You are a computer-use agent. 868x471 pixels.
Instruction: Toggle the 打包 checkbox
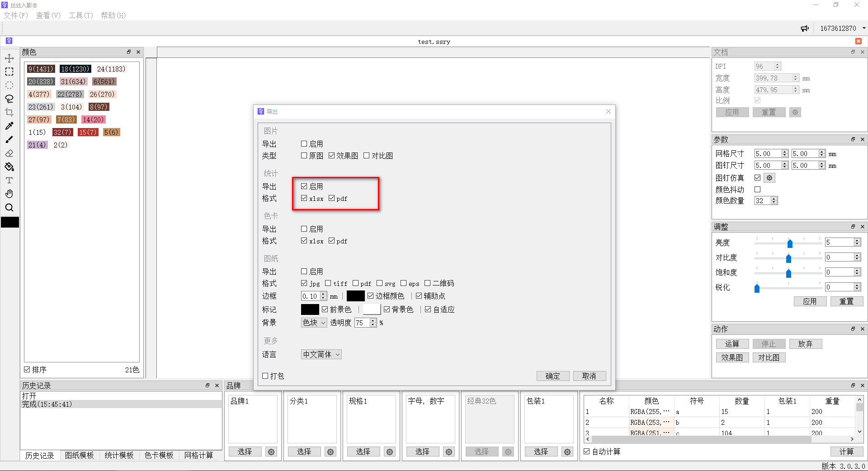pyautogui.click(x=265, y=376)
